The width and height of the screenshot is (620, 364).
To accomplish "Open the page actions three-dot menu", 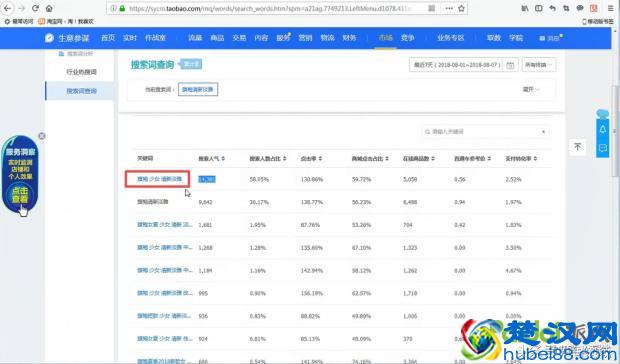I will pos(449,8).
